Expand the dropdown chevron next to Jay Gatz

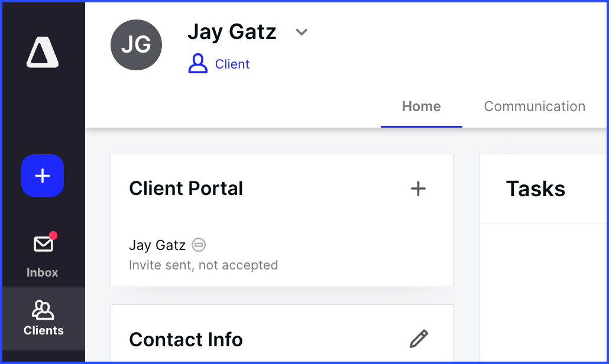pyautogui.click(x=302, y=32)
